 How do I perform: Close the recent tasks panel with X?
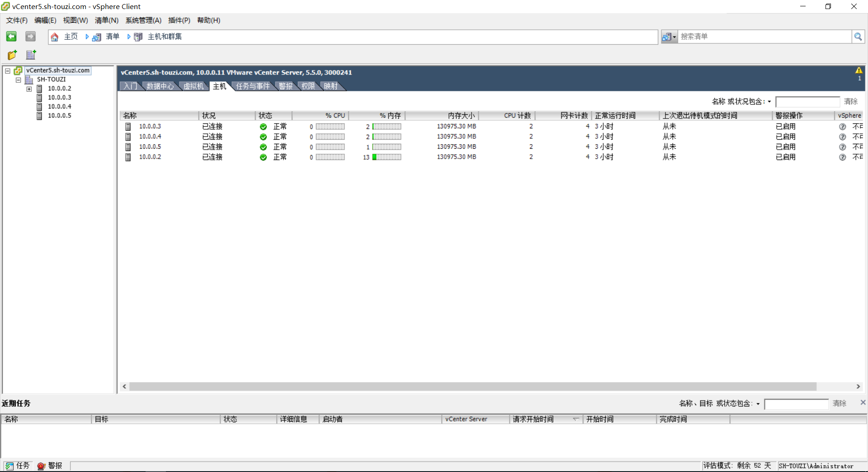click(863, 402)
